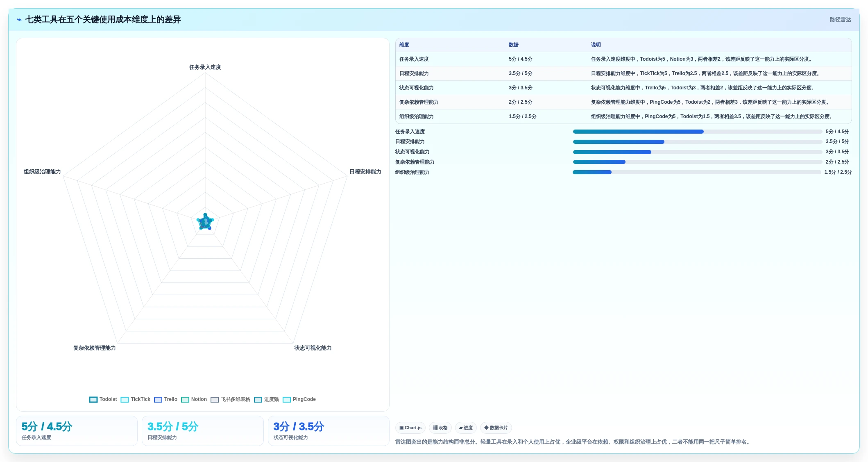Click the description mentioning Todoist为1.5

point(712,117)
